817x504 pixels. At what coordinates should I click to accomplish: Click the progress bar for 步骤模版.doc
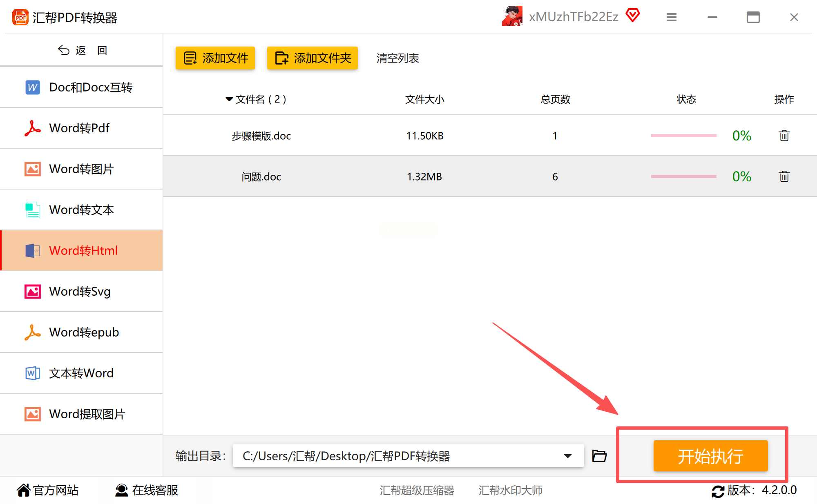pos(683,136)
